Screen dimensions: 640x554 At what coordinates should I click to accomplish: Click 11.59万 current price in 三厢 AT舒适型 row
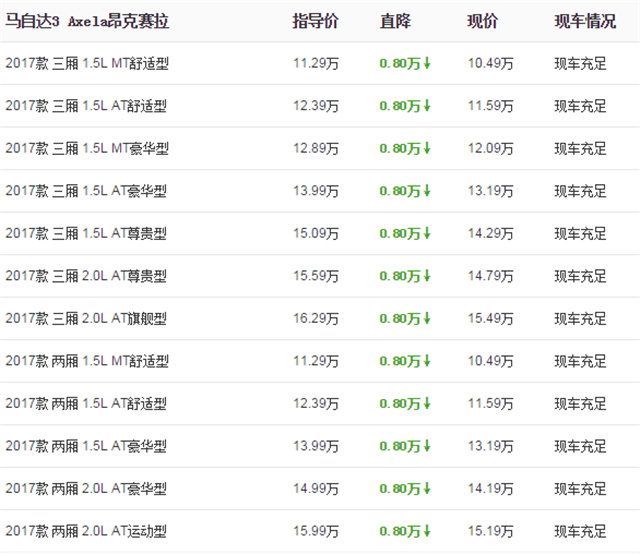pyautogui.click(x=491, y=106)
